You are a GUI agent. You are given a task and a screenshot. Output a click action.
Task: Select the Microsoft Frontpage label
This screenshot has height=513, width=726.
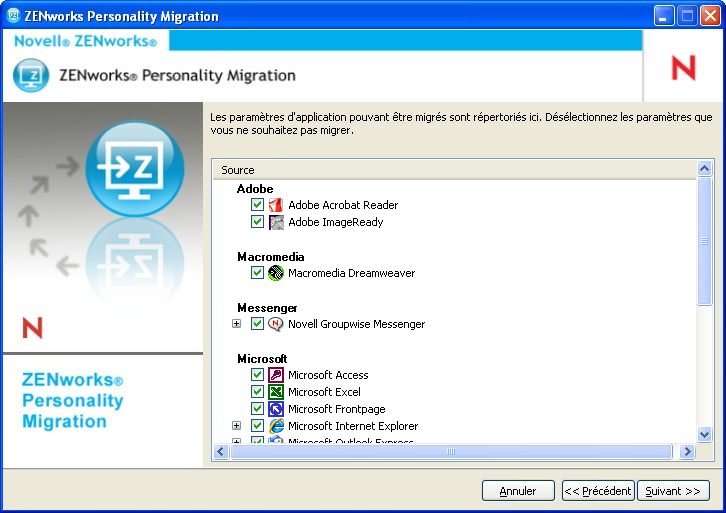337,409
